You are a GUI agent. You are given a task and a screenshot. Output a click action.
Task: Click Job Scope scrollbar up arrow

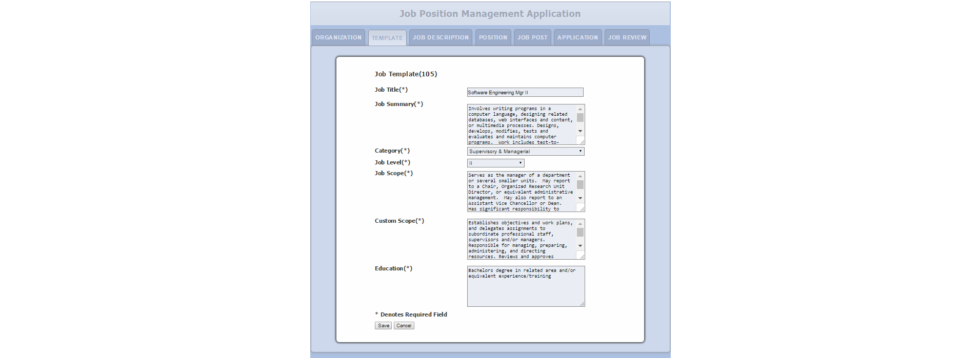[581, 176]
